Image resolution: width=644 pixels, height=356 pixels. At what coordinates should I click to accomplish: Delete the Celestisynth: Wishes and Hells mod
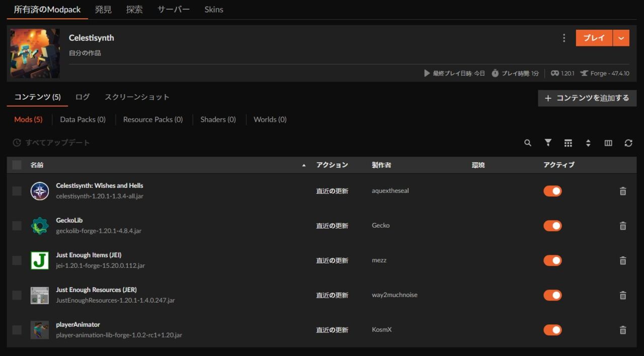pos(623,191)
